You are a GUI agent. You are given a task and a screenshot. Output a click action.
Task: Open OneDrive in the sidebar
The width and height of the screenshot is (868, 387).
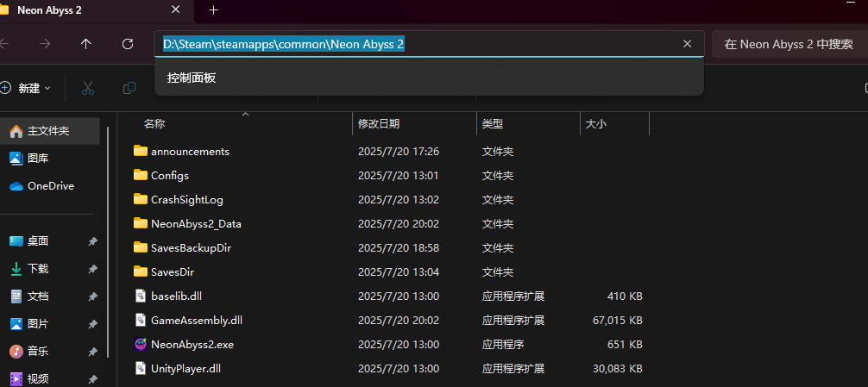(50, 185)
